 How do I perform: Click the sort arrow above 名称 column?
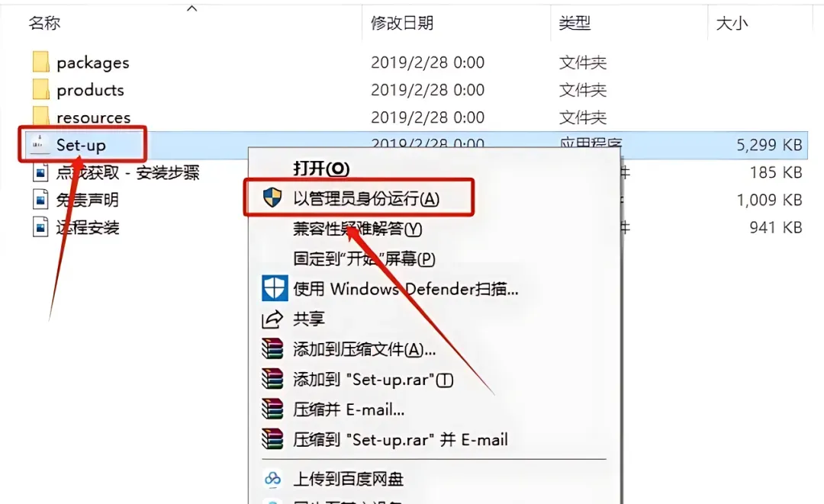[192, 8]
